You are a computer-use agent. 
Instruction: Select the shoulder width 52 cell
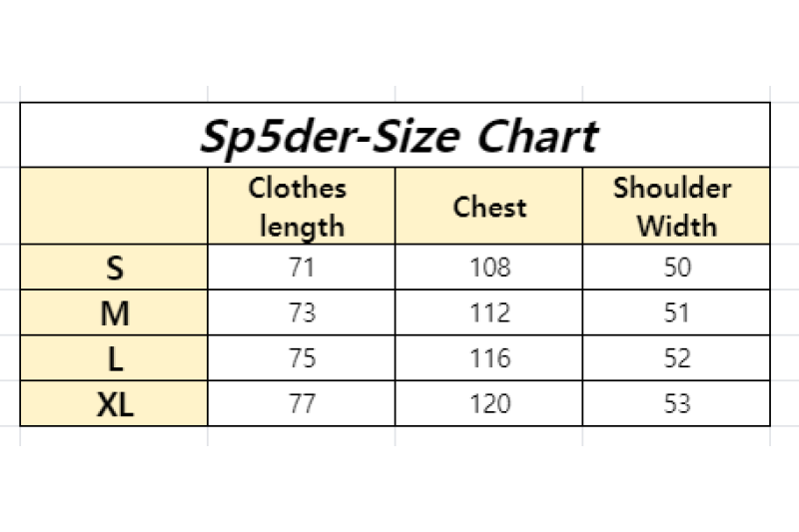[x=676, y=358]
